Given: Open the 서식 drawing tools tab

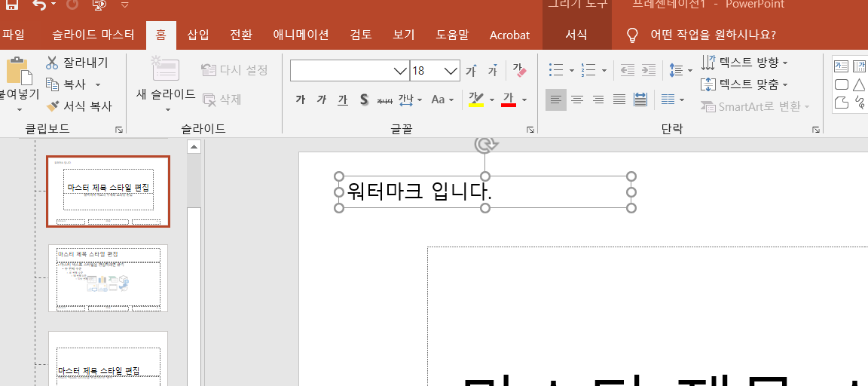Looking at the screenshot, I should tap(576, 35).
